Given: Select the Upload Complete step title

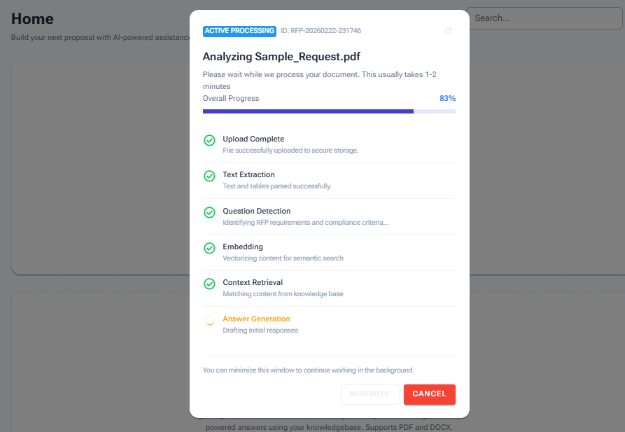Looking at the screenshot, I should (x=253, y=139).
